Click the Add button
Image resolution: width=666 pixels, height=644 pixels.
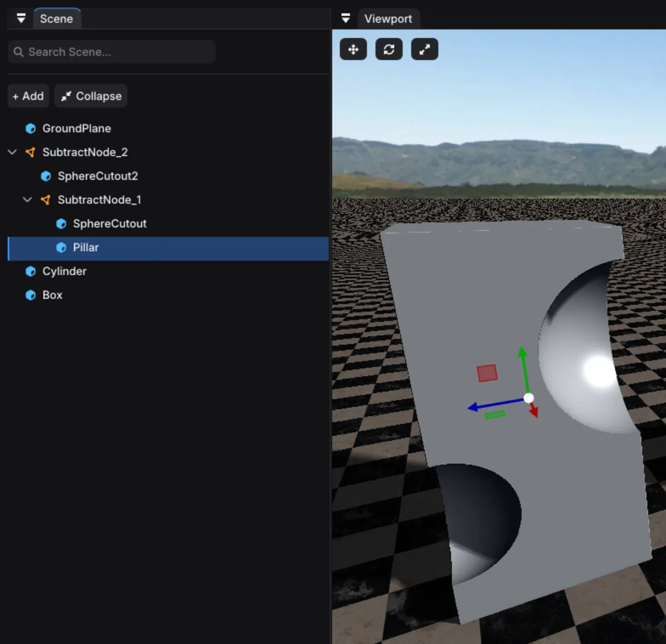point(28,96)
